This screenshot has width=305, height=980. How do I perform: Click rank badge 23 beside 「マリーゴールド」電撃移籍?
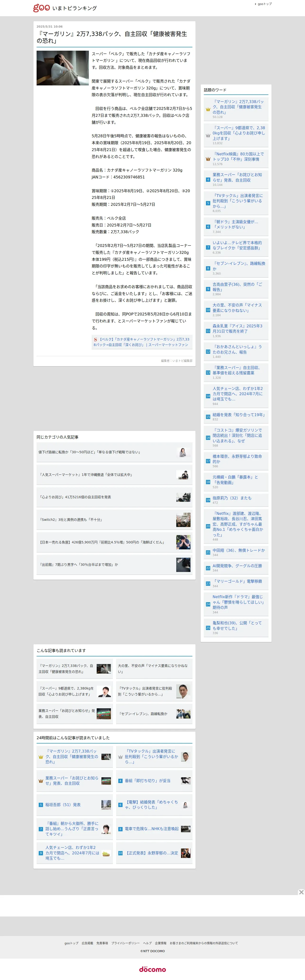(x=208, y=584)
